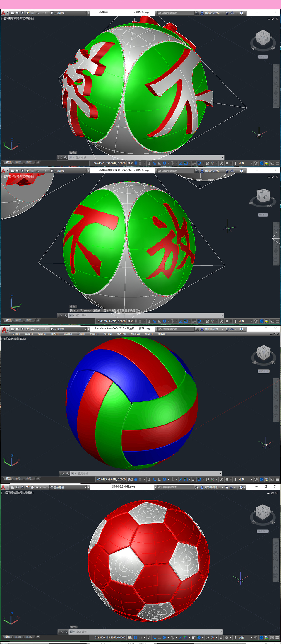Image resolution: width=281 pixels, height=644 pixels.
Task: Click New file icon in 排球.dwg window
Action: (x=13, y=329)
